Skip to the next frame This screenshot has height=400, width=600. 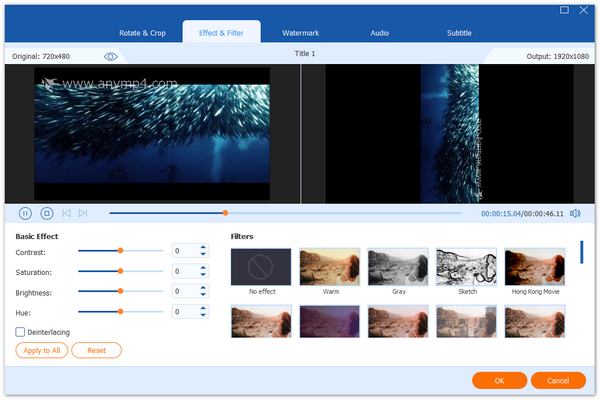point(83,213)
